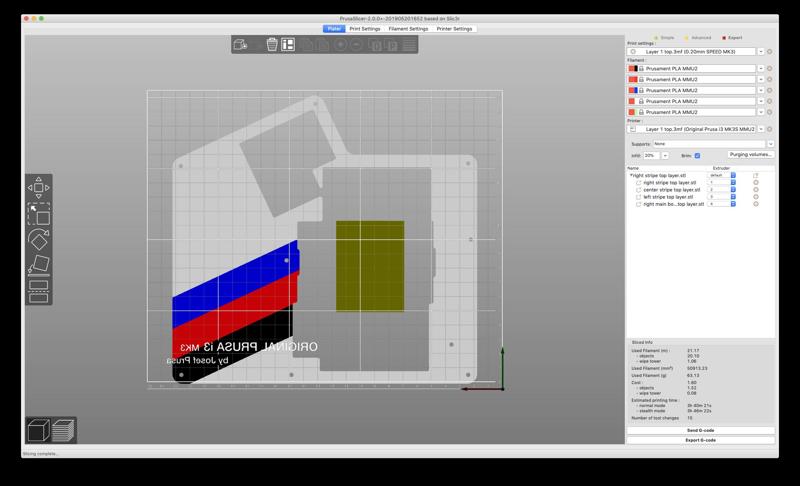Click the Infill value input field
The width and height of the screenshot is (800, 486).
click(652, 156)
